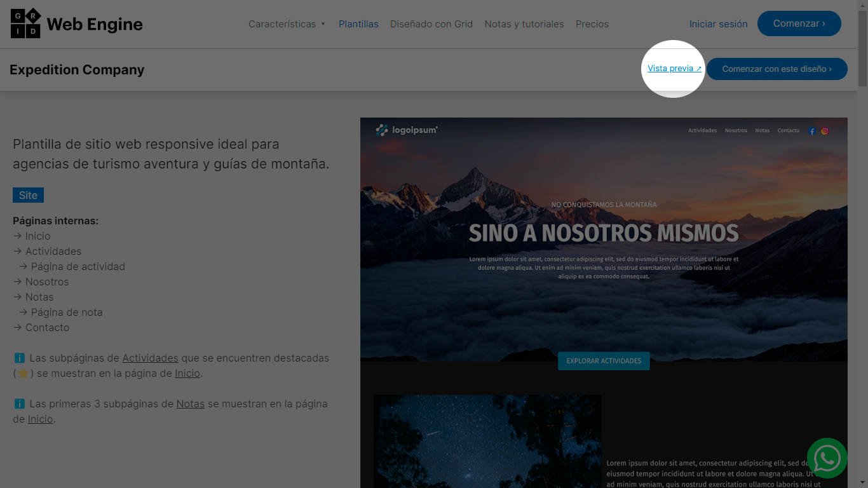Click Notas nav item in template preview

click(x=763, y=130)
